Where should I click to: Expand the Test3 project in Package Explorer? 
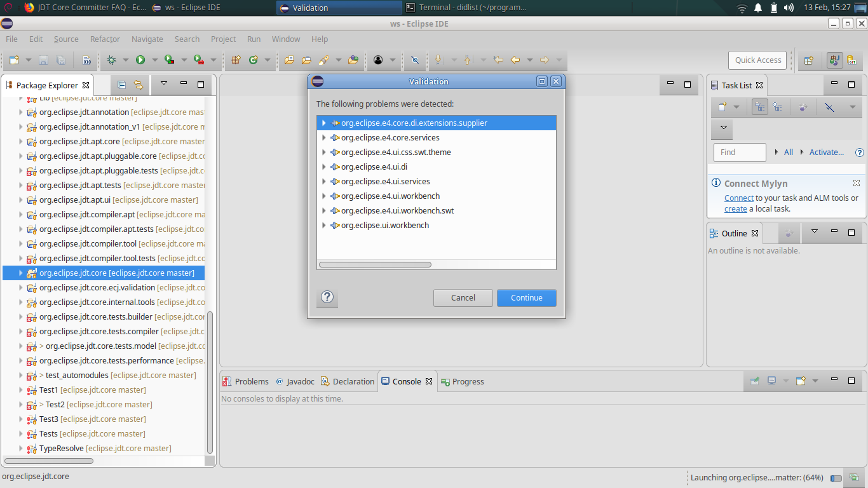click(20, 419)
